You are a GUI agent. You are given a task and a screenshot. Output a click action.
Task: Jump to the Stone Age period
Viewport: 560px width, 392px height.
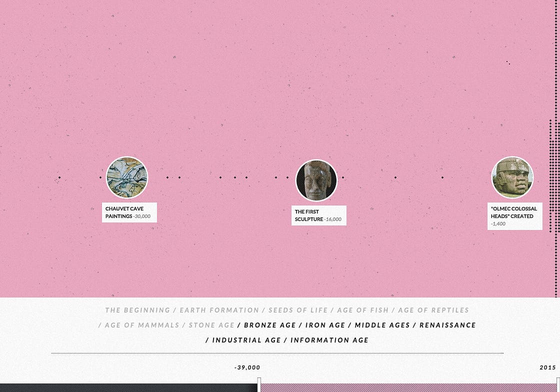coord(211,325)
